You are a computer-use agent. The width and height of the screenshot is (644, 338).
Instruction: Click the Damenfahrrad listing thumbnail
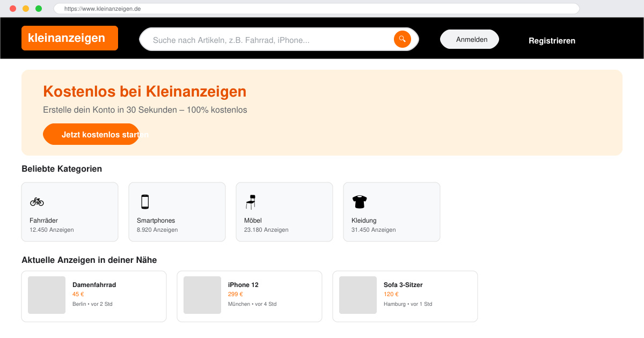coord(47,295)
